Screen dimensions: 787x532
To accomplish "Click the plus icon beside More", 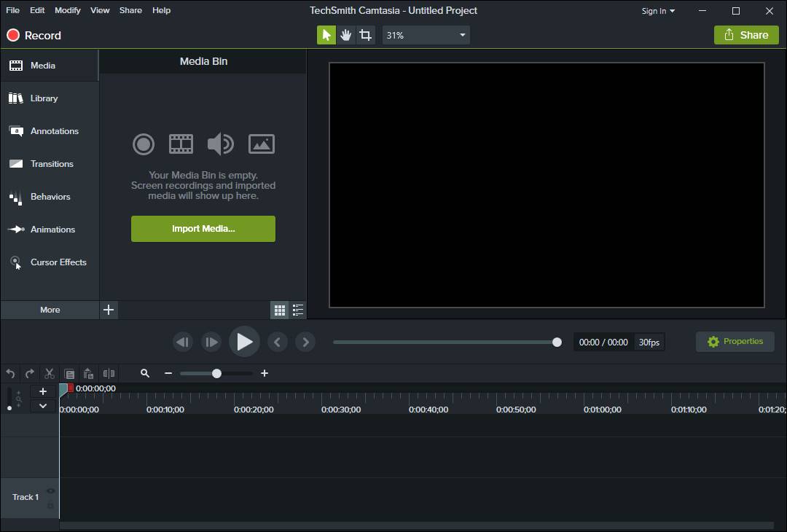I will click(109, 310).
